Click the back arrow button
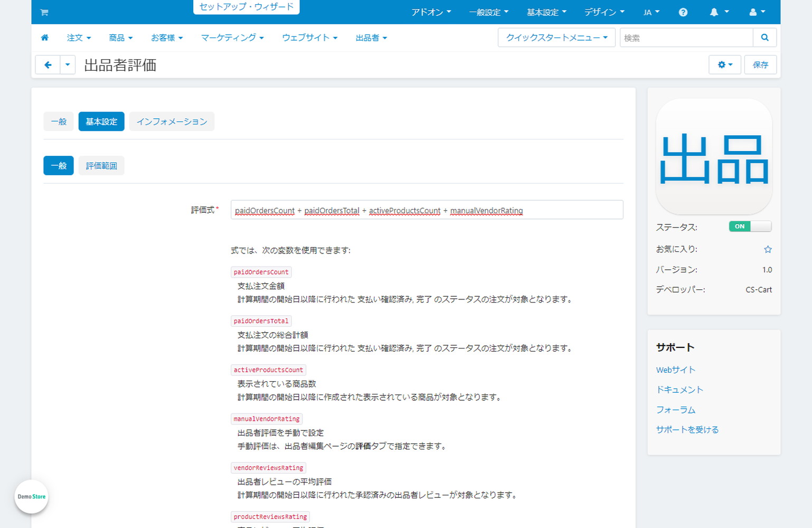Viewport: 812px width, 528px height. pyautogui.click(x=48, y=65)
